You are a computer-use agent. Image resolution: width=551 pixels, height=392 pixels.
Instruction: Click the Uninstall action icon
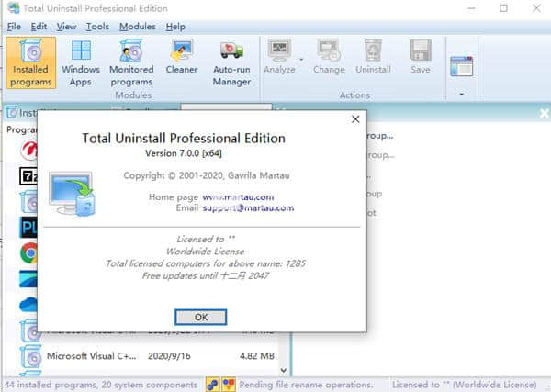373,57
